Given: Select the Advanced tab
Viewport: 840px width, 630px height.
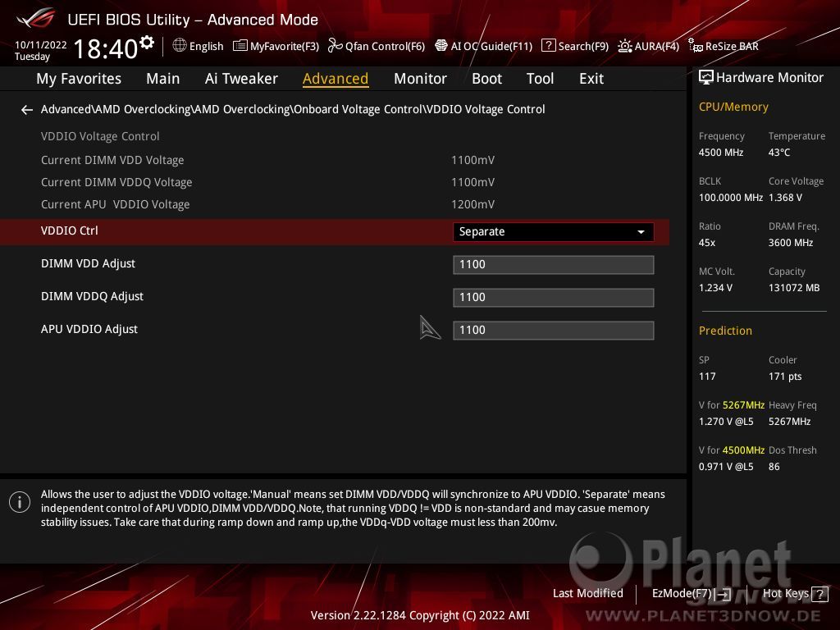Looking at the screenshot, I should coord(336,79).
